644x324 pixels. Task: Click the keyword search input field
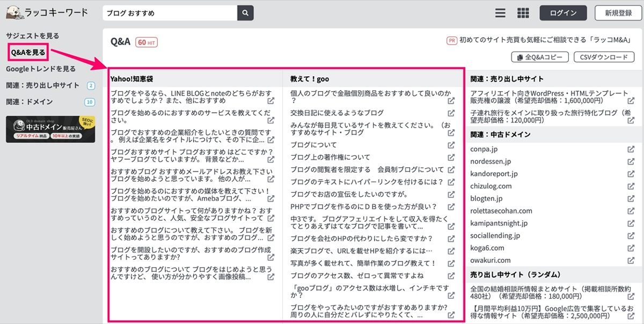(x=170, y=13)
